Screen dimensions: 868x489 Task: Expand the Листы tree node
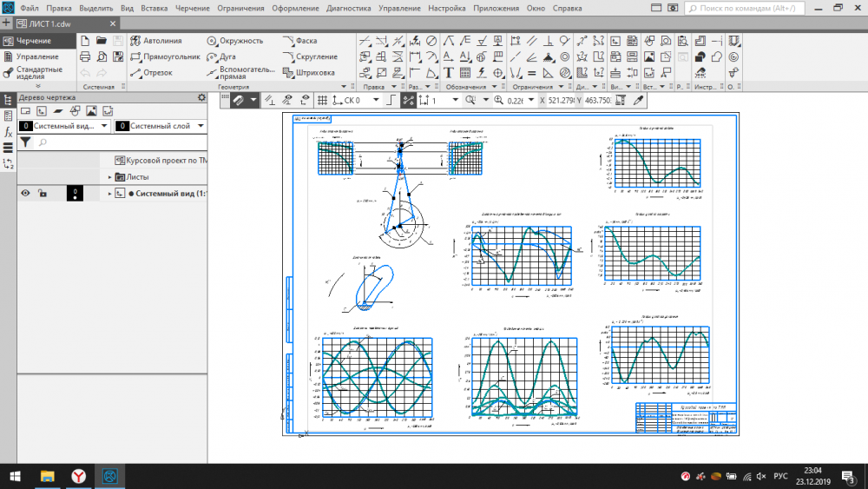pyautogui.click(x=110, y=177)
